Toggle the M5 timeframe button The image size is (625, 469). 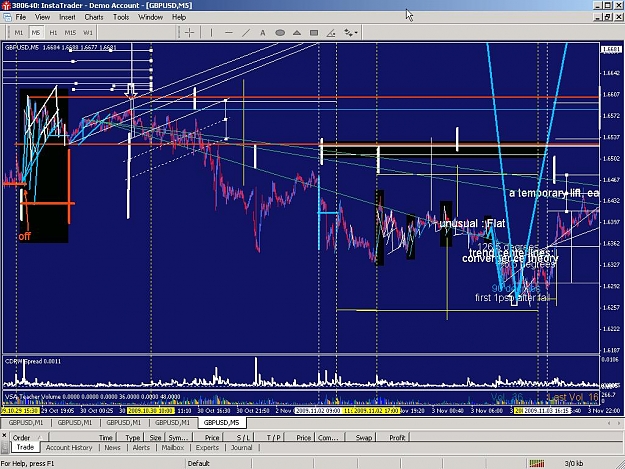tap(36, 33)
